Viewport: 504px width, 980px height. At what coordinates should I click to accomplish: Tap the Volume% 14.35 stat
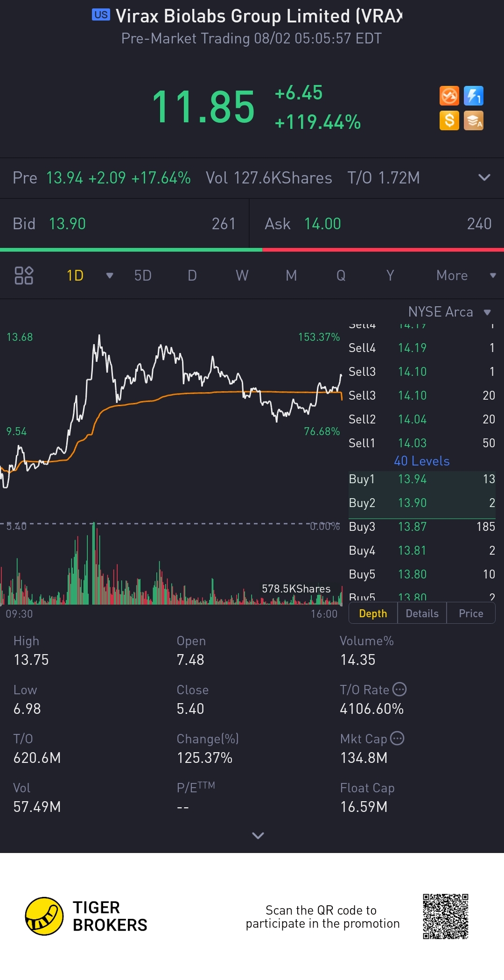coord(367,651)
